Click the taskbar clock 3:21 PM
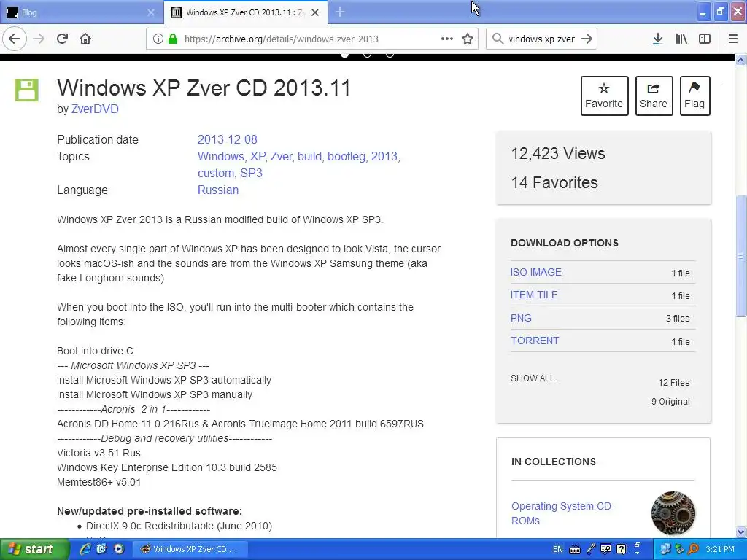Image resolution: width=747 pixels, height=560 pixels. tap(720, 549)
